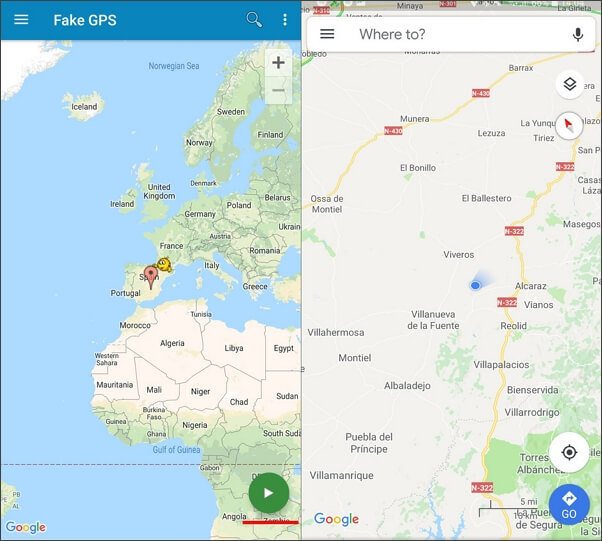Screen dimensions: 602x541
Task: Zoom out with the minus button
Action: click(278, 91)
